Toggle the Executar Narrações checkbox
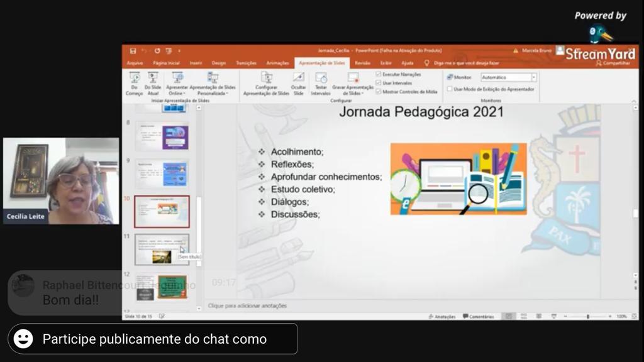The height and width of the screenshot is (362, 644). [x=379, y=74]
